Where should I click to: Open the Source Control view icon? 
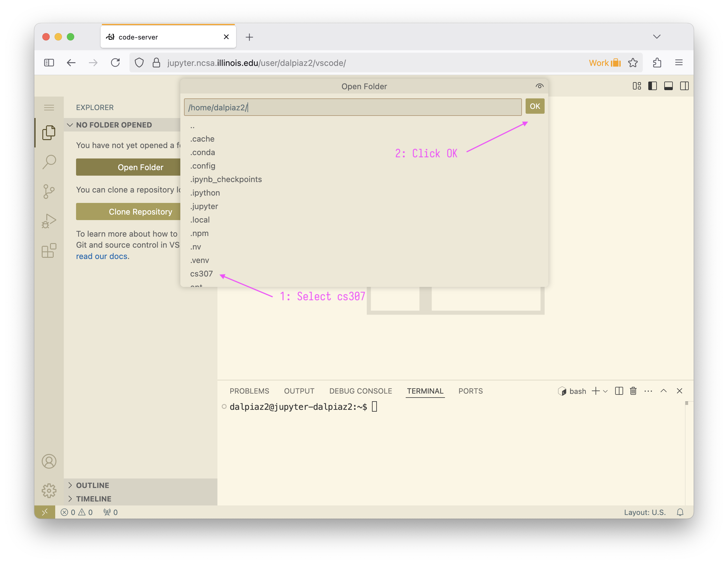point(49,192)
